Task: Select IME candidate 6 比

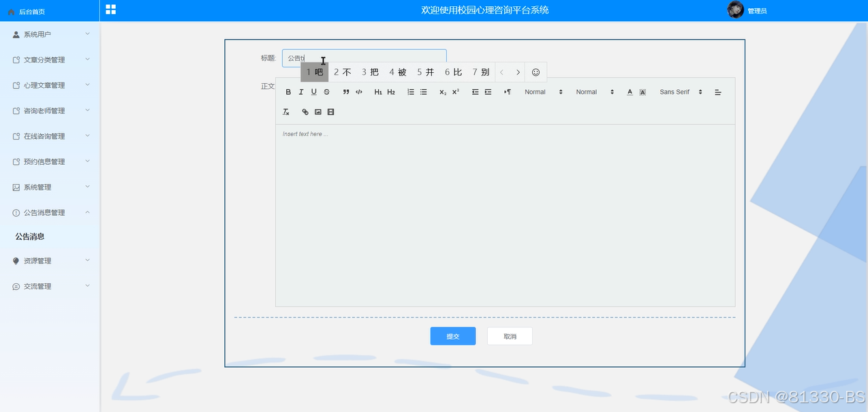Action: (454, 72)
